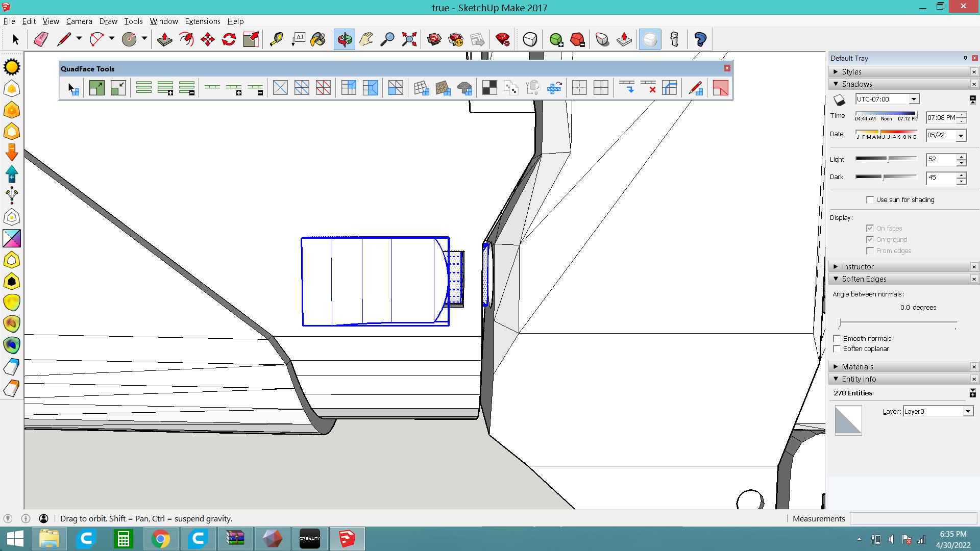Select the Eraser tool in top toolbar
980x551 pixels.
41,39
